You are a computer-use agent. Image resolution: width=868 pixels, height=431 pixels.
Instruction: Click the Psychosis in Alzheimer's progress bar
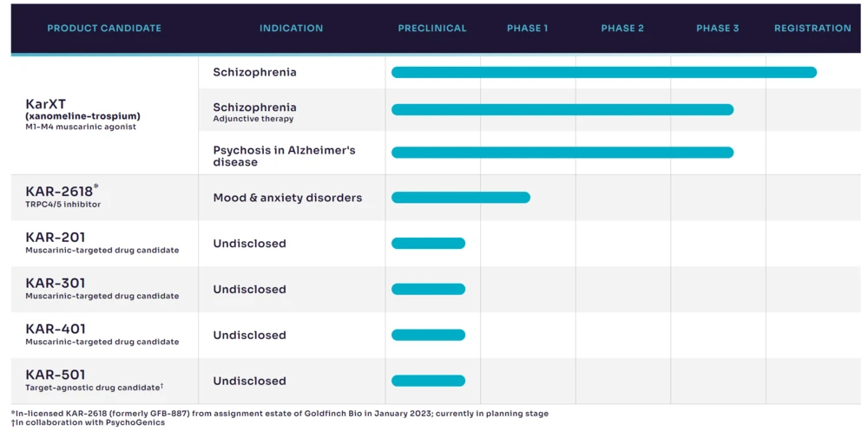[x=562, y=153]
